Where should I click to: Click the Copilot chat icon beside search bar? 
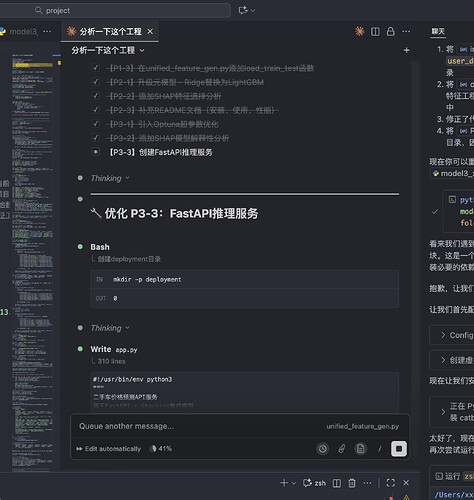click(243, 10)
